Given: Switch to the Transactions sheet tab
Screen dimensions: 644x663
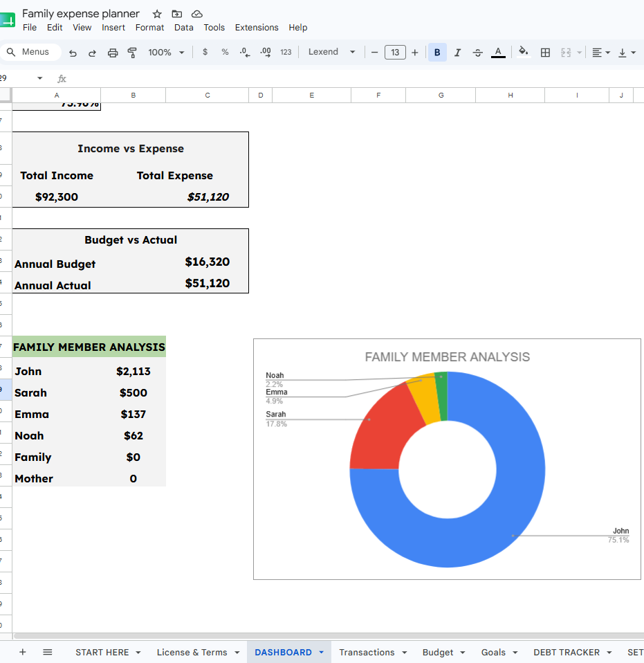Looking at the screenshot, I should [367, 653].
